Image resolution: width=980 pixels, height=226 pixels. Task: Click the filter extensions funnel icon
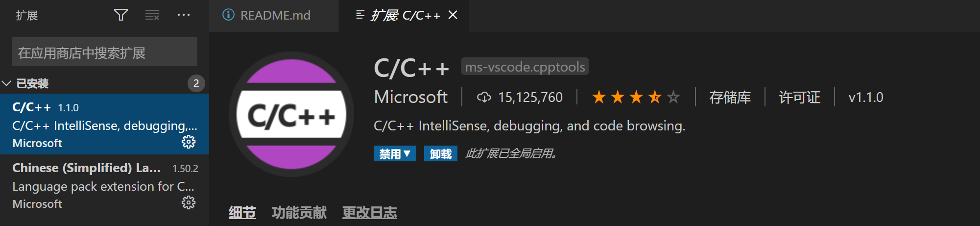[120, 15]
